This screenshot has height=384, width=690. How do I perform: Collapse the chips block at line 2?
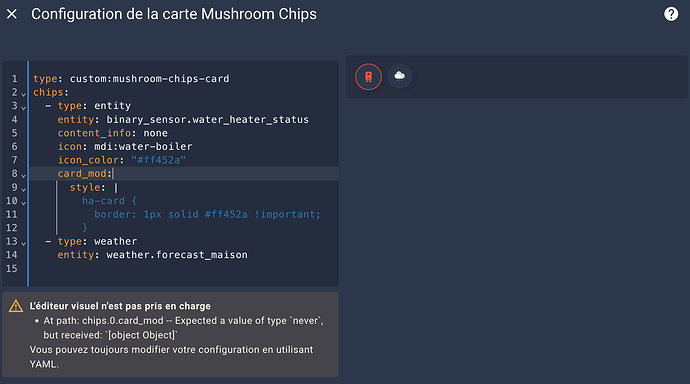click(23, 94)
